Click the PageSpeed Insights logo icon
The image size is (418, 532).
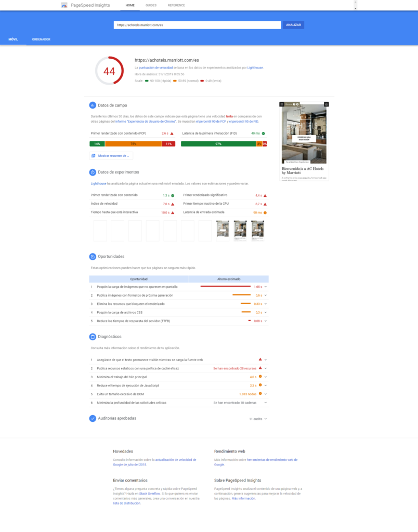pos(64,5)
